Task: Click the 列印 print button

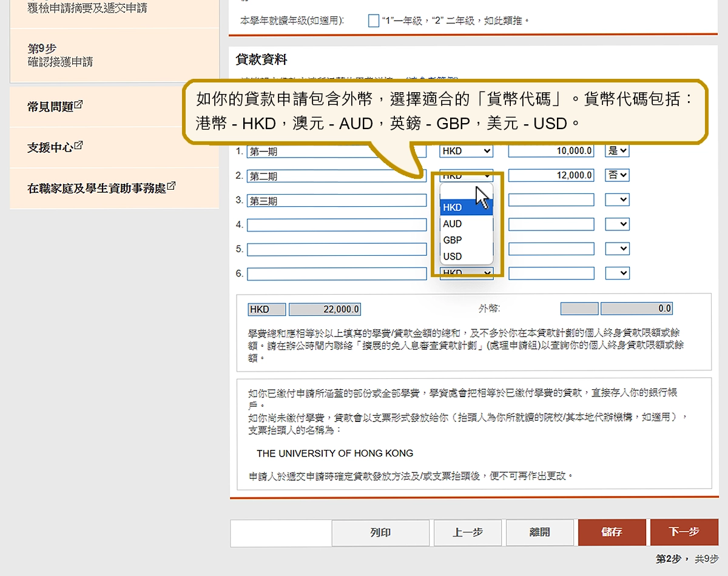Action: tap(380, 532)
